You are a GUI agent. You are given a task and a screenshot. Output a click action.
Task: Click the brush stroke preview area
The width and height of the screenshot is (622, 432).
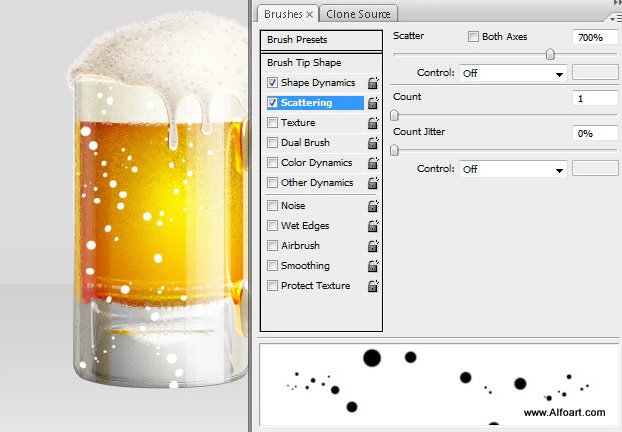439,384
